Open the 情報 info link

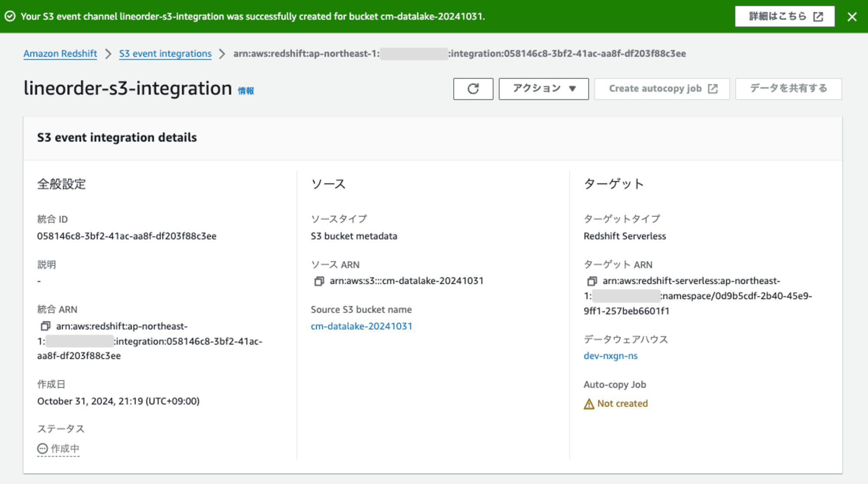pos(246,91)
